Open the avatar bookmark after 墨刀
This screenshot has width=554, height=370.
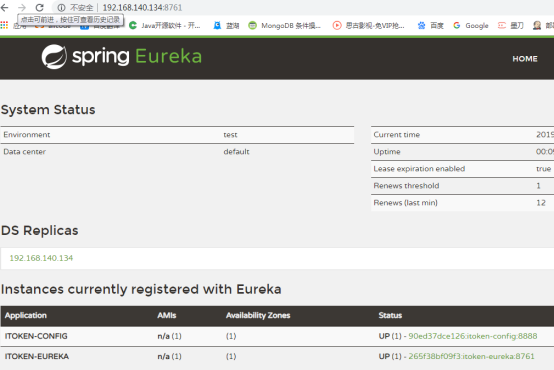(x=537, y=25)
